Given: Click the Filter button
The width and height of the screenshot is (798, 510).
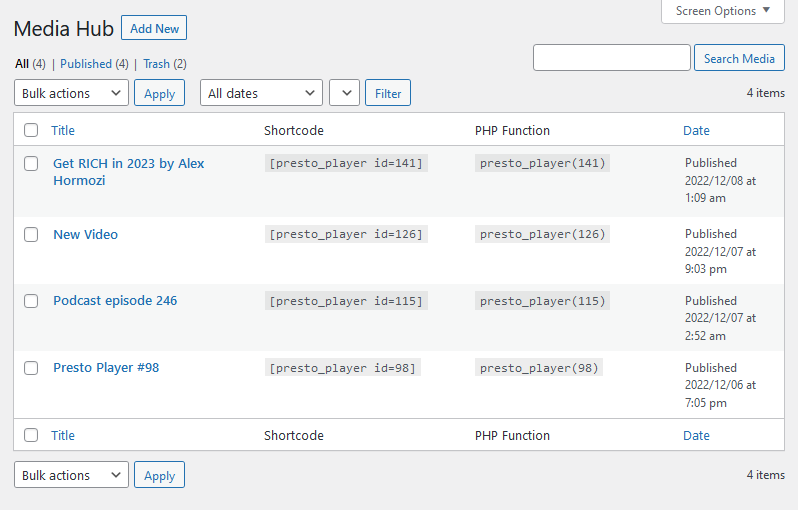Looking at the screenshot, I should [x=388, y=93].
